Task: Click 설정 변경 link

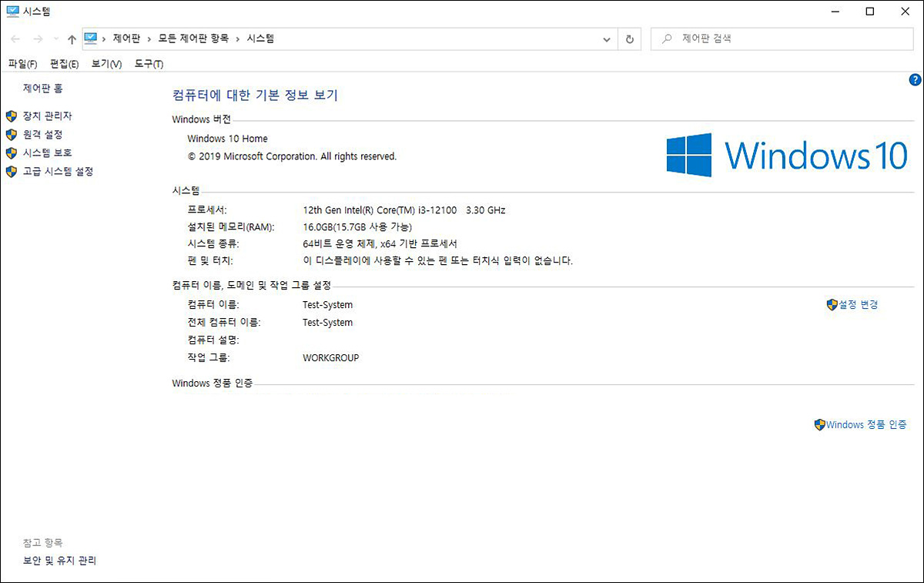Action: (858, 305)
